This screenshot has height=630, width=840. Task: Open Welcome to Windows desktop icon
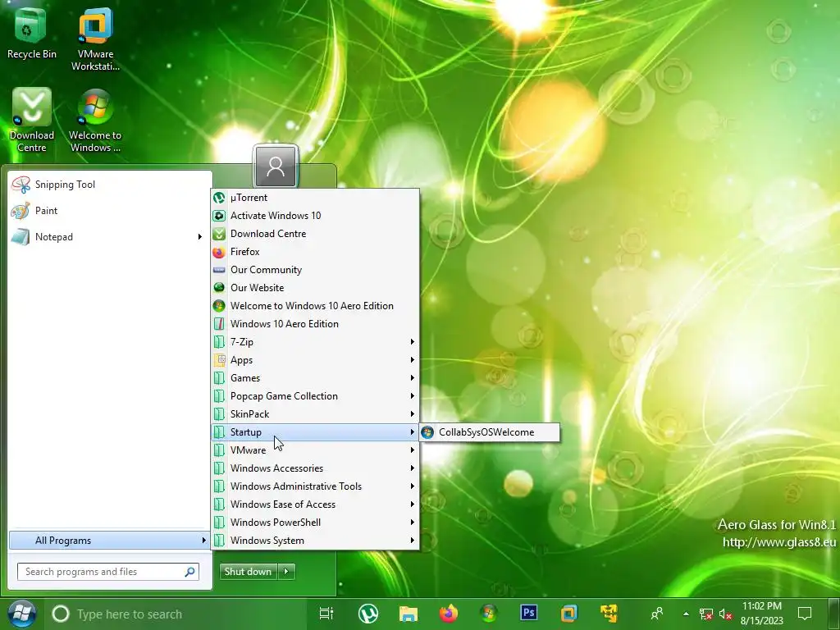(x=95, y=120)
